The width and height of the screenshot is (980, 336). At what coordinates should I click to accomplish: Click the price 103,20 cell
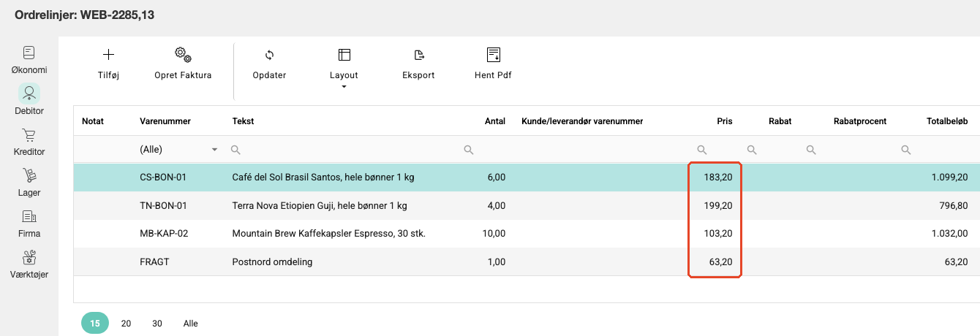pyautogui.click(x=718, y=233)
